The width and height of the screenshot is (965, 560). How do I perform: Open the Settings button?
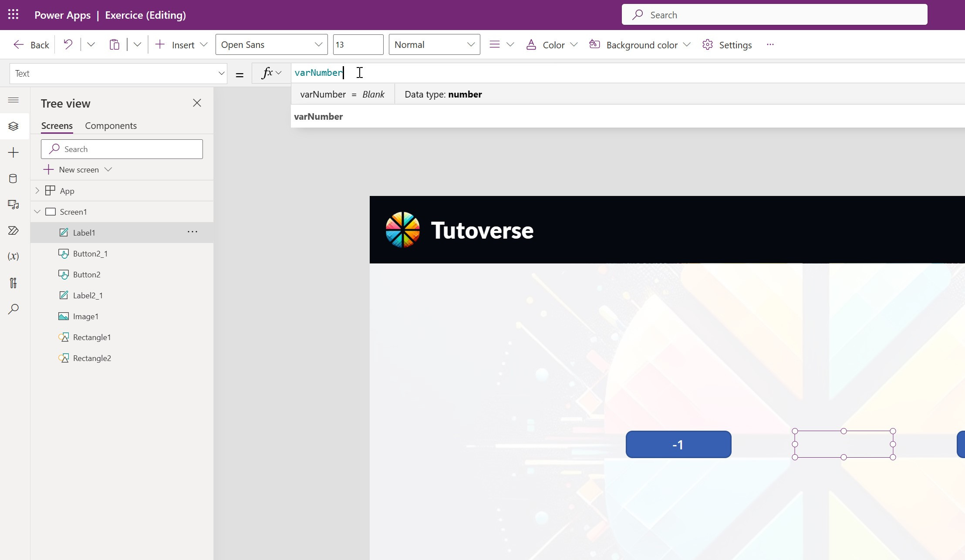[727, 45]
